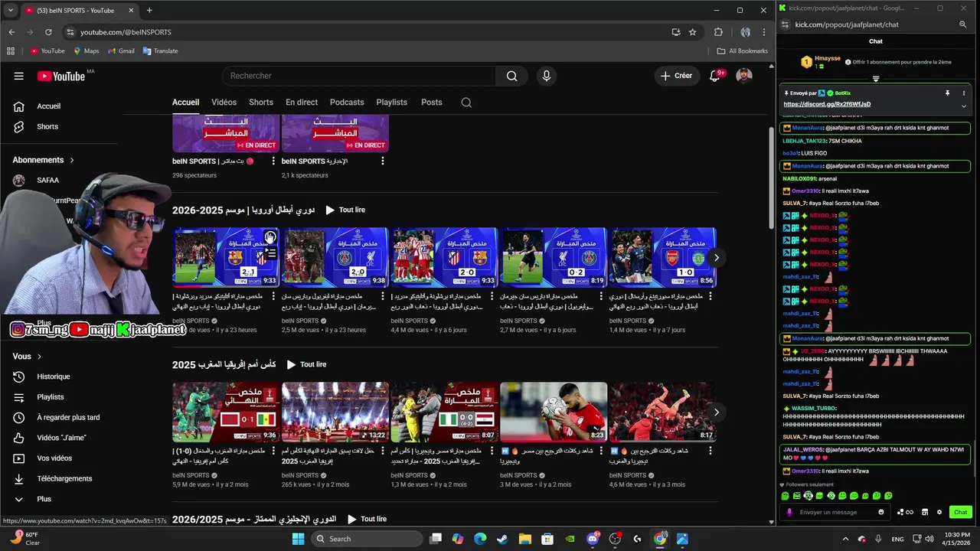980x551 pixels.
Task: Open the Gmail bookmark
Action: click(x=121, y=51)
